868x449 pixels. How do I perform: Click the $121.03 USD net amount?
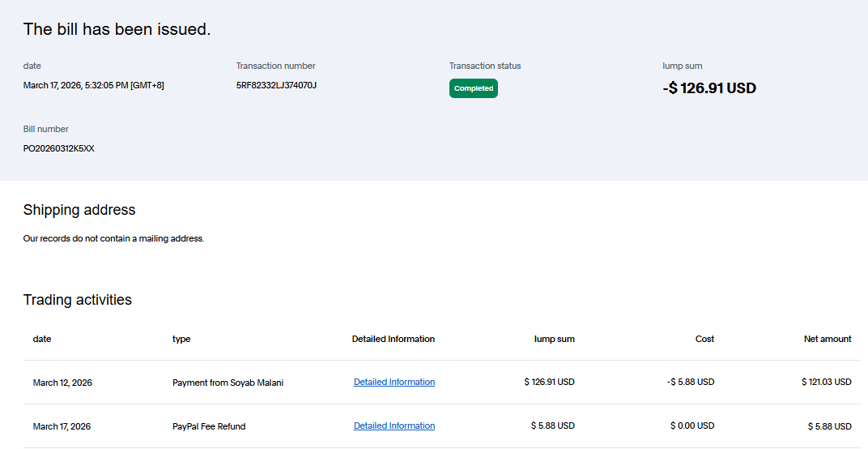(826, 382)
